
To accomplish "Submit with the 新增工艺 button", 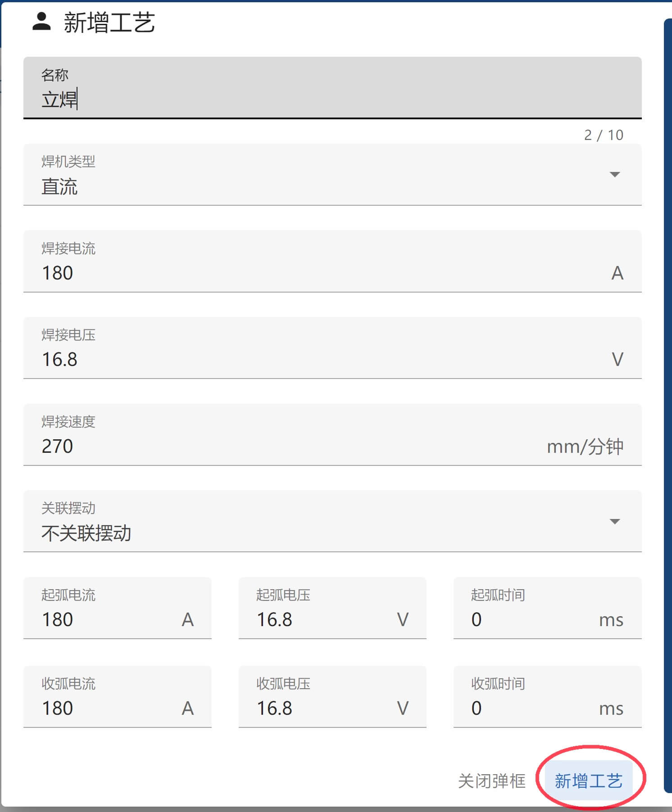I will pyautogui.click(x=588, y=781).
